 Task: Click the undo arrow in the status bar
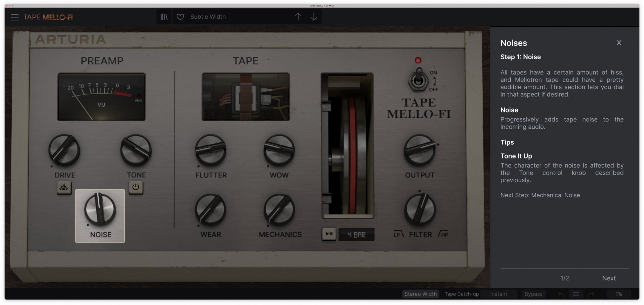tap(561, 294)
